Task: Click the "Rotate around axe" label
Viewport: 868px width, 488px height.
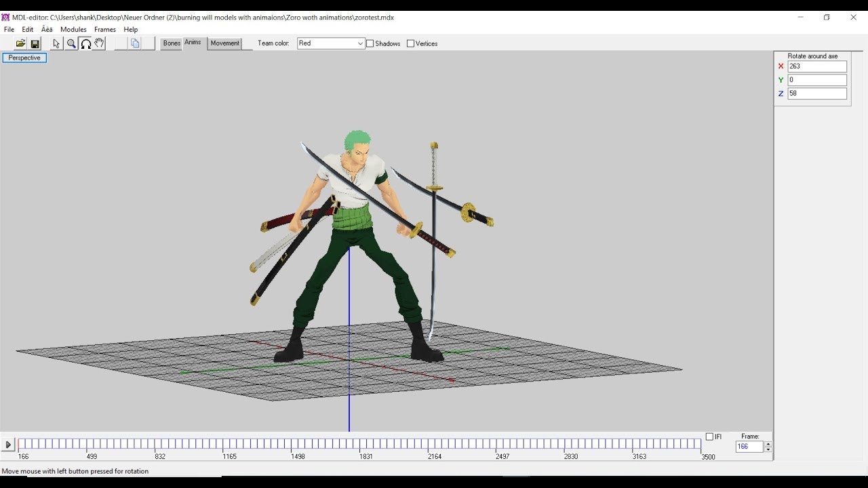Action: pyautogui.click(x=812, y=56)
